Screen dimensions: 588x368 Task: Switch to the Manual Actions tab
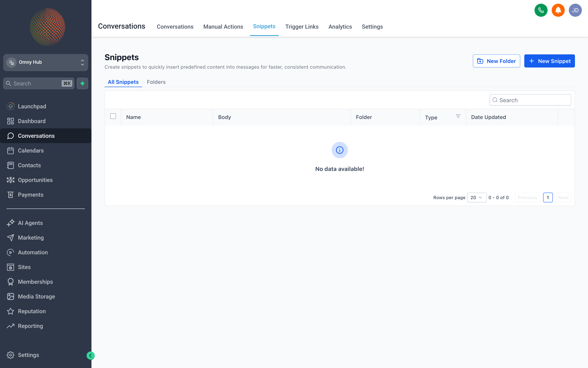point(223,27)
